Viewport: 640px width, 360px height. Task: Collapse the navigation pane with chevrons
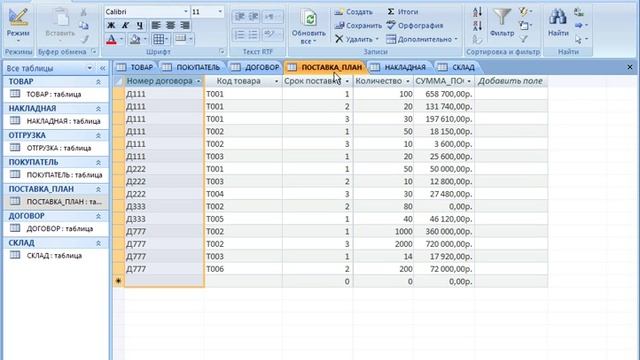(x=102, y=68)
